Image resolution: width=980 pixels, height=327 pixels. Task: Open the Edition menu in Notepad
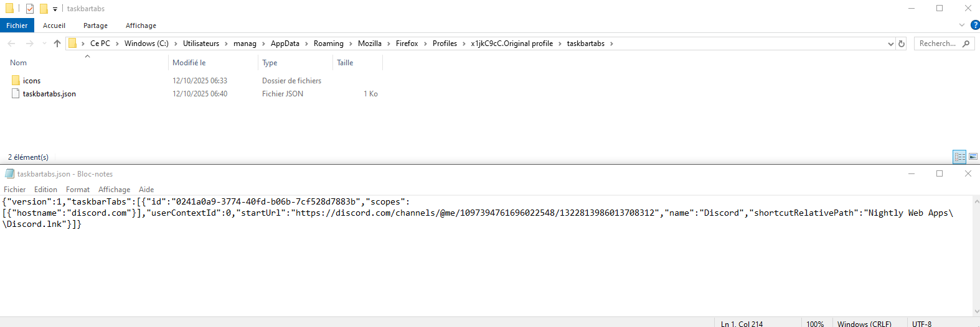click(45, 190)
